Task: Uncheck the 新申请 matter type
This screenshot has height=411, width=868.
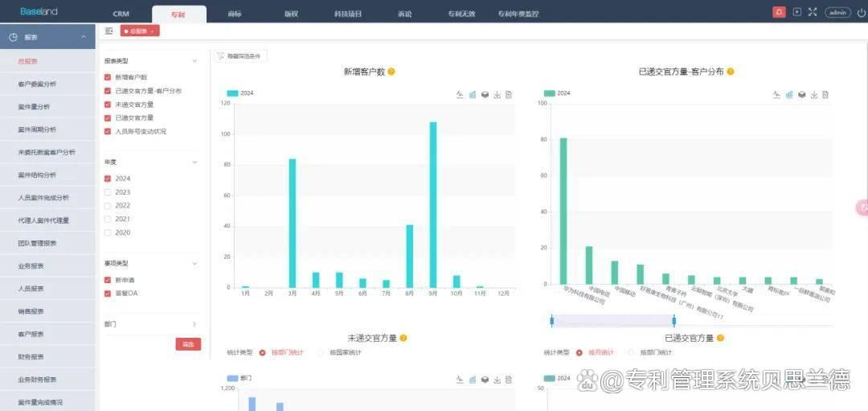Action: pos(108,280)
